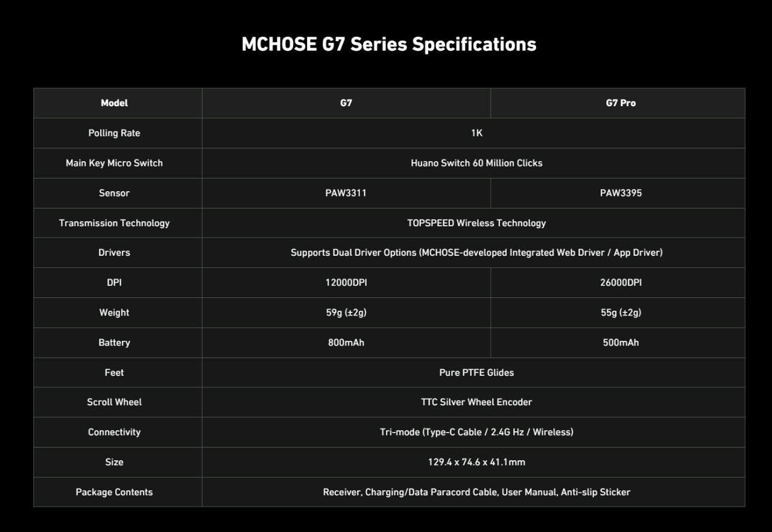Viewport: 772px width, 532px height.
Task: Select TOPSPEED Wireless Technology cell
Action: point(476,223)
